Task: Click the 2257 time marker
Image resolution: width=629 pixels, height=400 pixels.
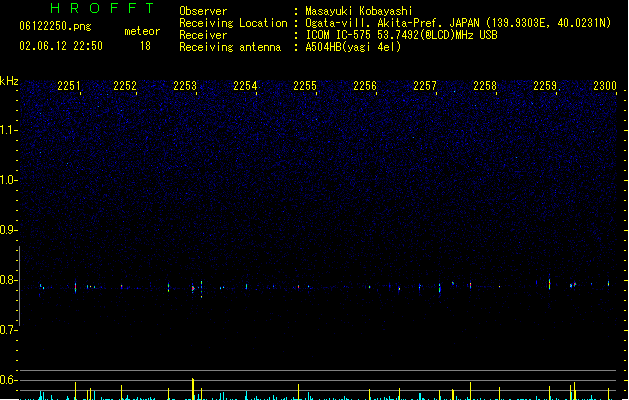Action: tap(425, 86)
